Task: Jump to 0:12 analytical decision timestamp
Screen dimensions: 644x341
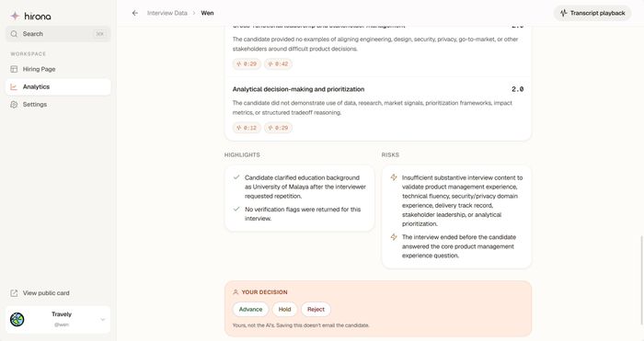Action: (x=247, y=128)
